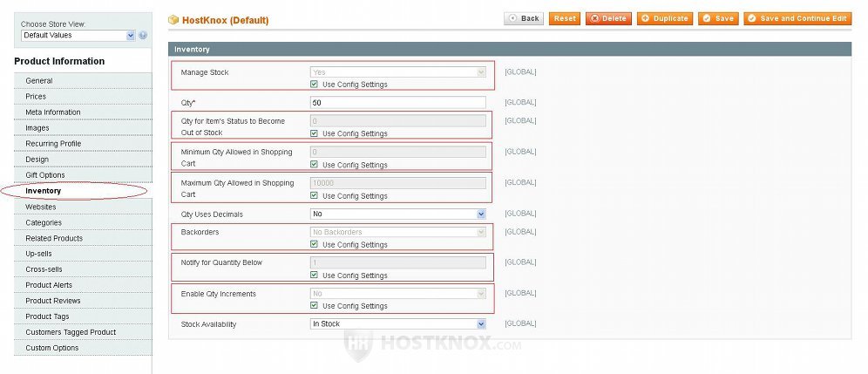Click Save and Continue Edit
The width and height of the screenshot is (868, 374).
pyautogui.click(x=797, y=18)
